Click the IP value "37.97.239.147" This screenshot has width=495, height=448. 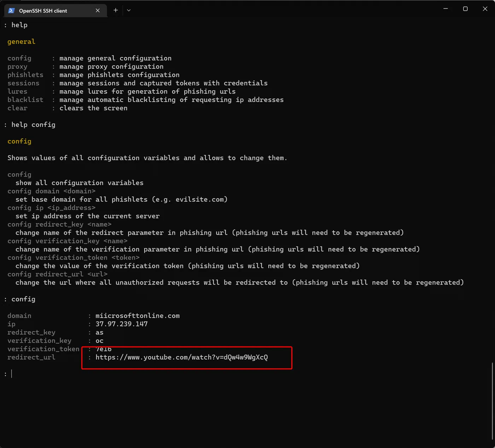pyautogui.click(x=122, y=324)
